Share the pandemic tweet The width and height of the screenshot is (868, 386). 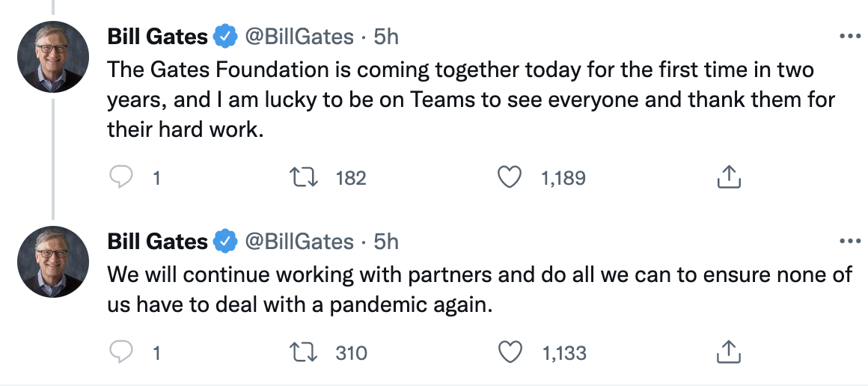pos(728,352)
